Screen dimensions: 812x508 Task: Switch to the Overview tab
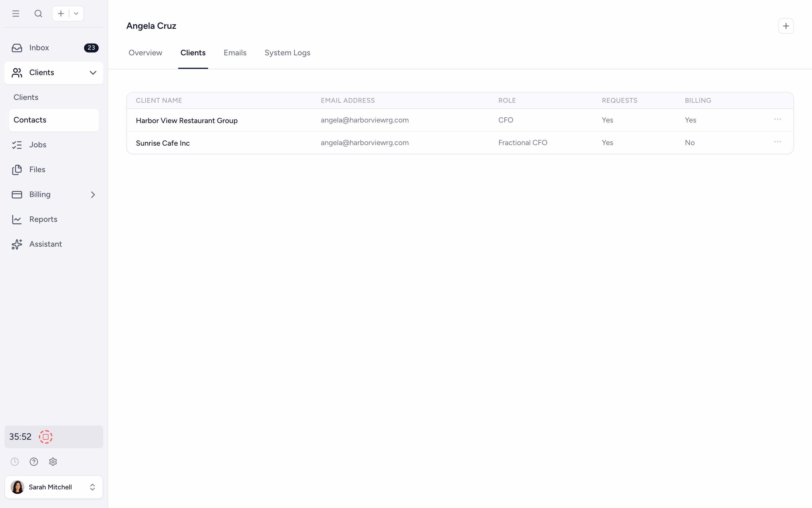click(145, 53)
